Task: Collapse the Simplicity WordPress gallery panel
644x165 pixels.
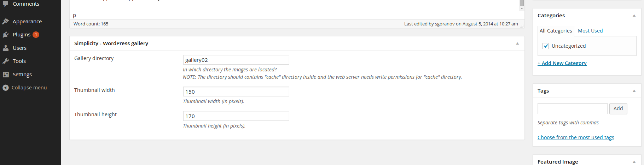Action: click(x=517, y=43)
